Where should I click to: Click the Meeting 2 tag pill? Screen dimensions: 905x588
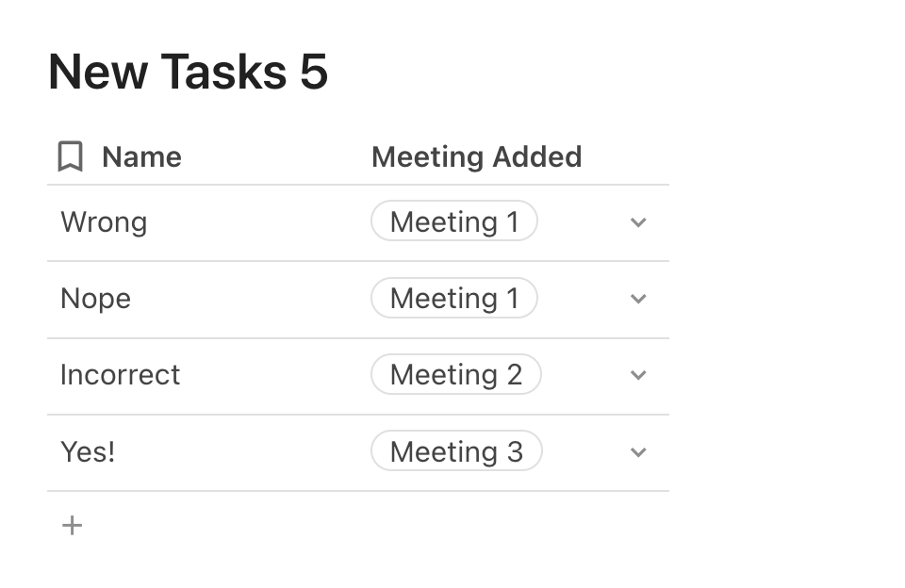[x=456, y=375]
